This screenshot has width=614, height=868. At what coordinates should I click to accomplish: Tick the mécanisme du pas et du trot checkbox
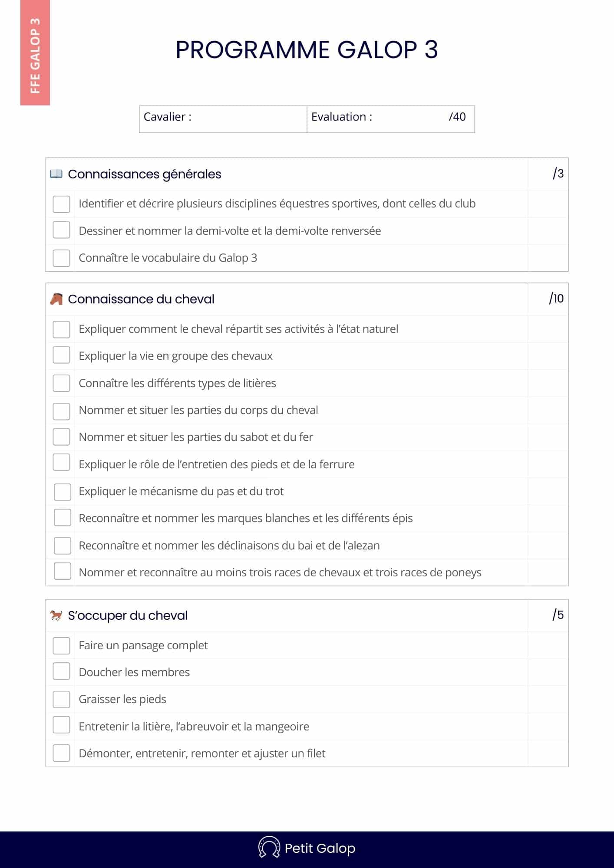pyautogui.click(x=62, y=492)
